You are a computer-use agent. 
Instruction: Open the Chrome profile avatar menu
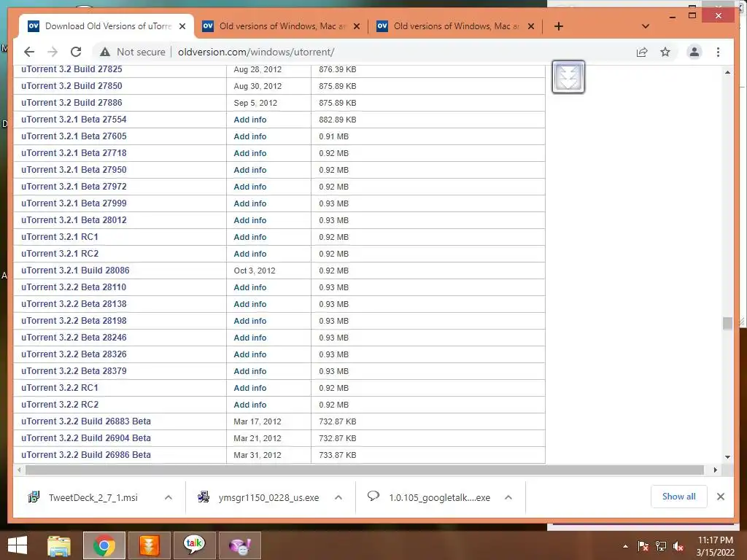(x=694, y=52)
